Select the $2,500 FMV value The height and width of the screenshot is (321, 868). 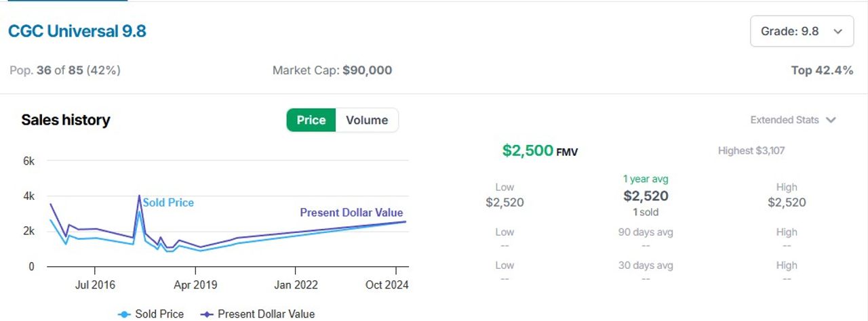point(540,150)
